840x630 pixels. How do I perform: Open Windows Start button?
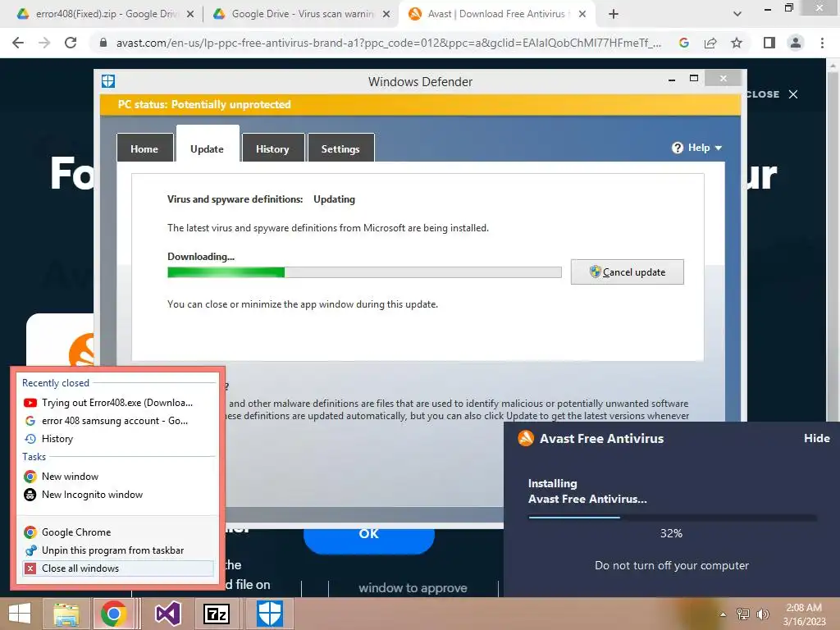click(20, 614)
